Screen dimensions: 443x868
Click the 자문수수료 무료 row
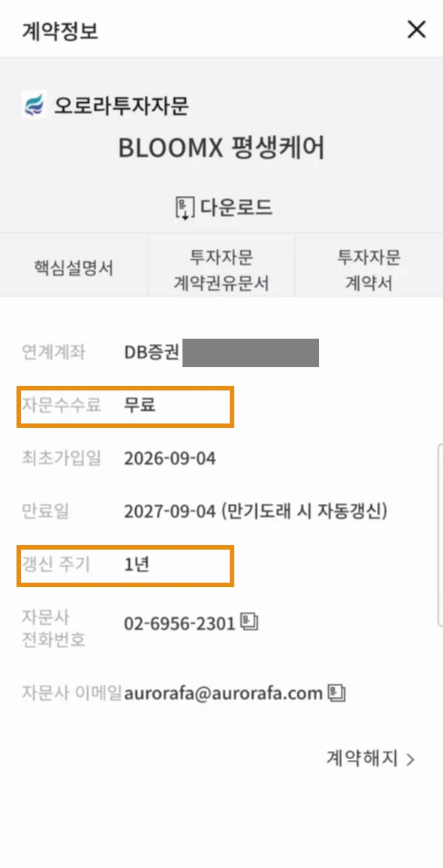[125, 407]
